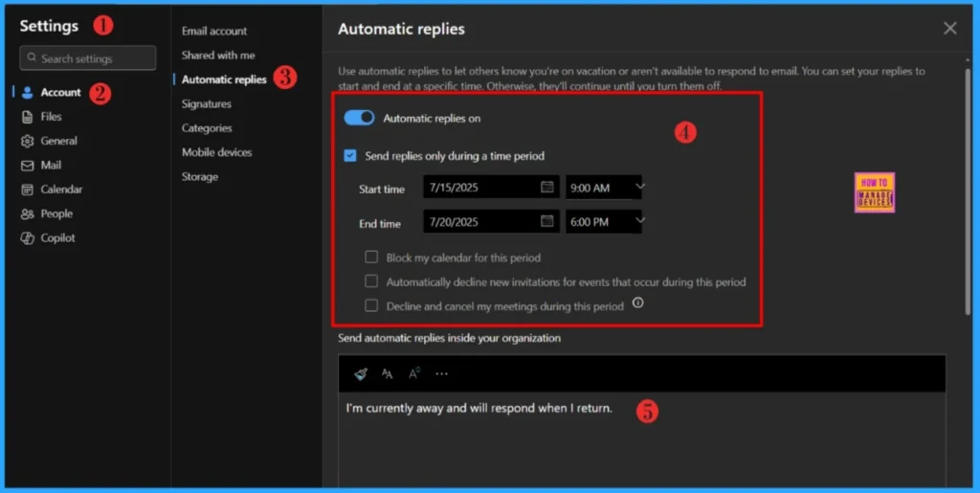This screenshot has width=980, height=493.
Task: Click the superscript icon in editor toolbar
Action: point(414,373)
